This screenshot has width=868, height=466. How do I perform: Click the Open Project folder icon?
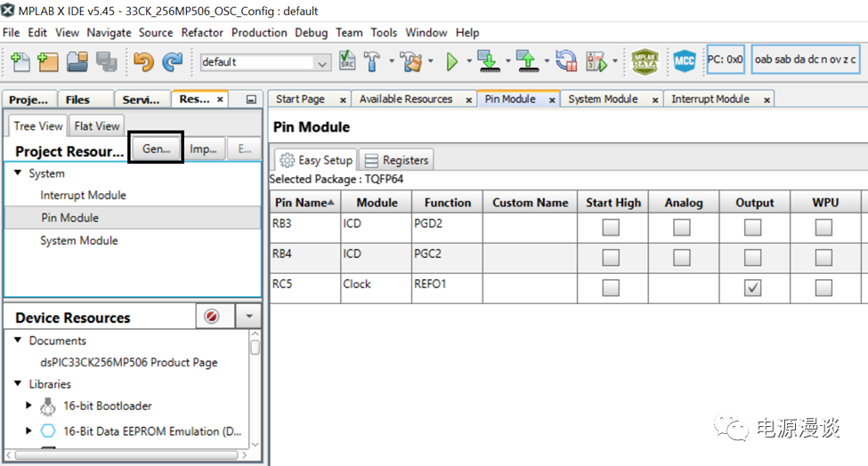(77, 61)
